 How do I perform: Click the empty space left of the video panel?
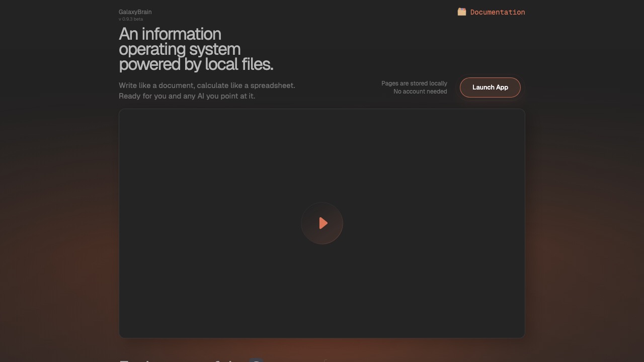pyautogui.click(x=59, y=223)
